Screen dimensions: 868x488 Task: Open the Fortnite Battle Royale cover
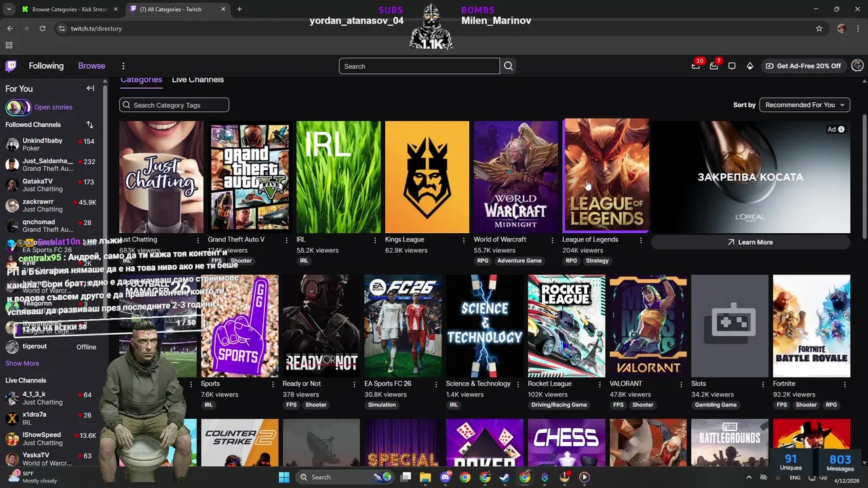[x=811, y=325]
